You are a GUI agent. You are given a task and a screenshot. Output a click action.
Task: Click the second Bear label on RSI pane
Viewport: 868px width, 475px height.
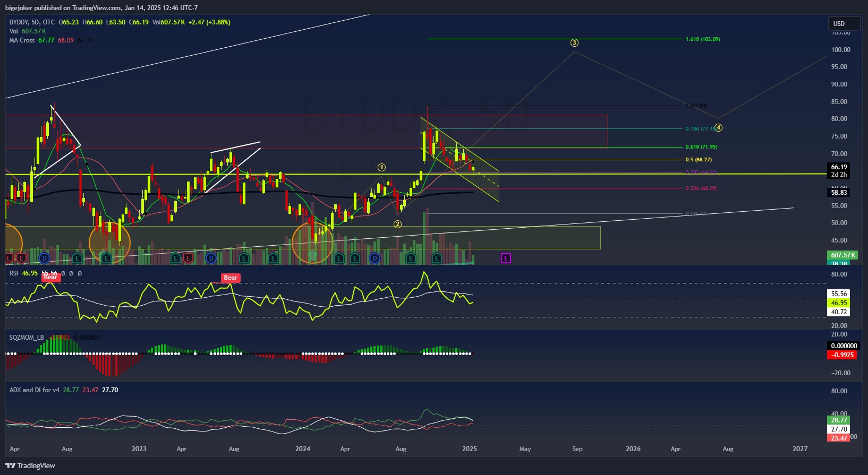231,278
